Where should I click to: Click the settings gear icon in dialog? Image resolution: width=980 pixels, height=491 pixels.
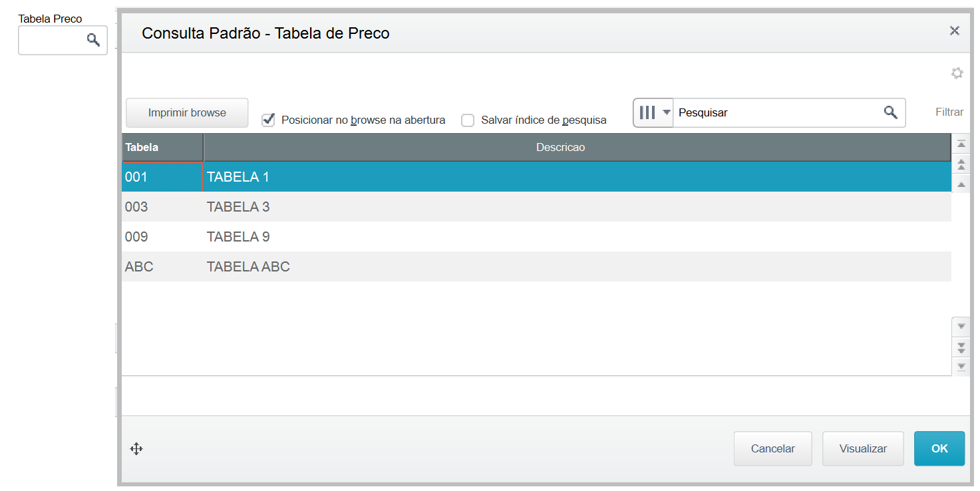(x=957, y=73)
